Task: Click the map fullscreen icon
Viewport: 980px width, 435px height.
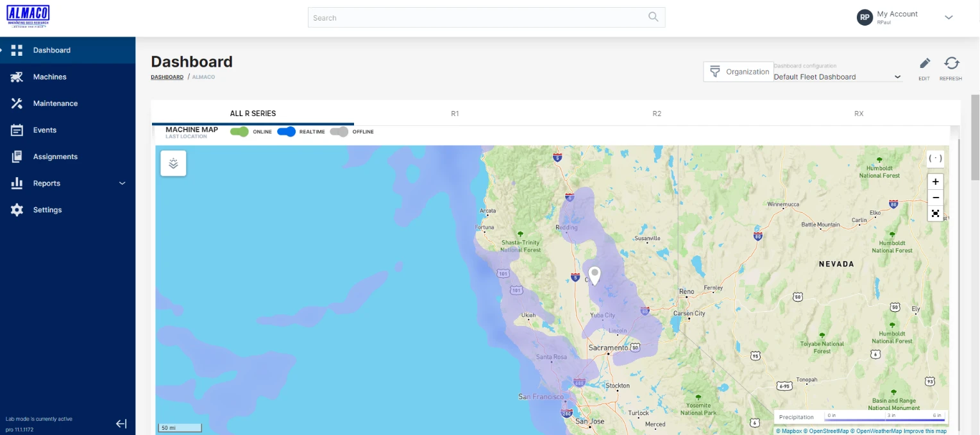Action: click(935, 214)
